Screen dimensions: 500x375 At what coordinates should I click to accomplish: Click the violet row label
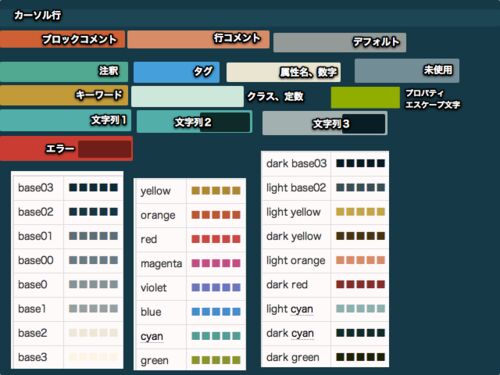(x=153, y=288)
